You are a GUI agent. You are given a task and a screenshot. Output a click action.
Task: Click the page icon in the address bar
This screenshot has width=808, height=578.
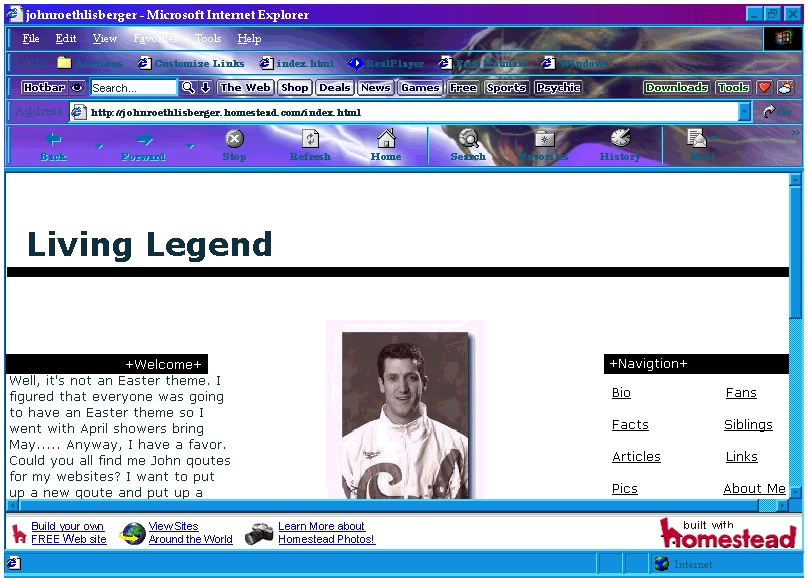[x=78, y=112]
